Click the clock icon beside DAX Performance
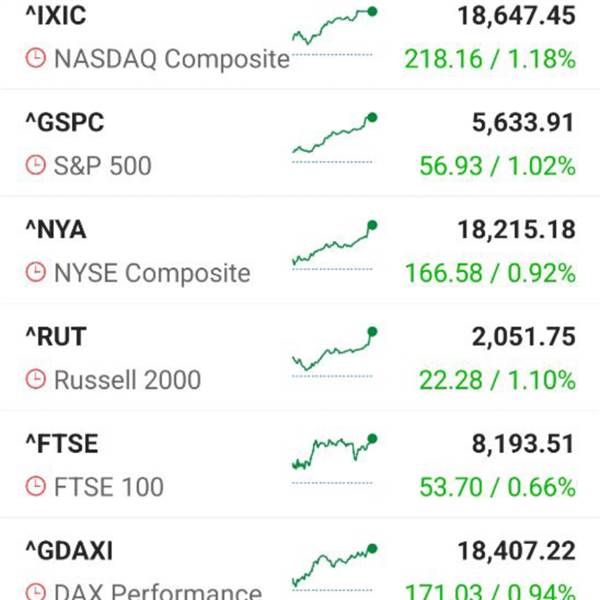Image resolution: width=600 pixels, height=600 pixels. 36,592
